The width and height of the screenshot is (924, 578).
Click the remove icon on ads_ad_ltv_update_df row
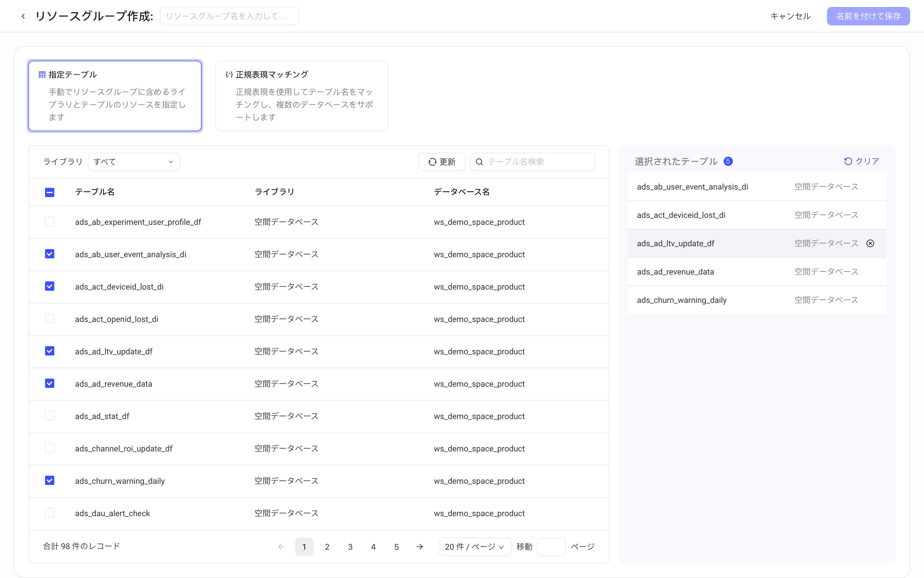coord(870,244)
